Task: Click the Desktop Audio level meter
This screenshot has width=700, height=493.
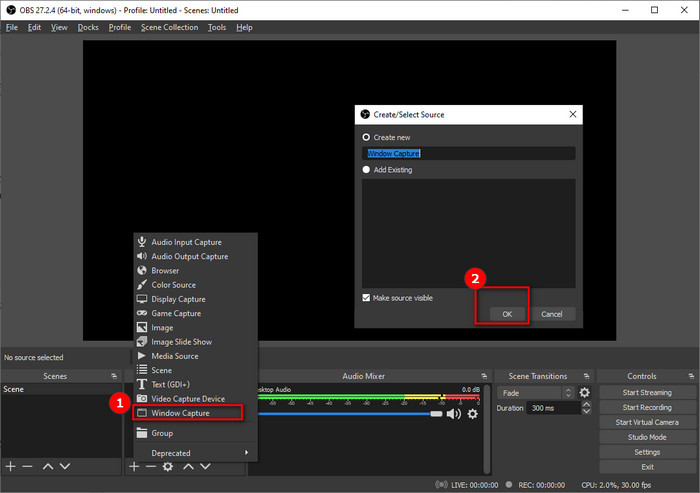Action: click(369, 397)
